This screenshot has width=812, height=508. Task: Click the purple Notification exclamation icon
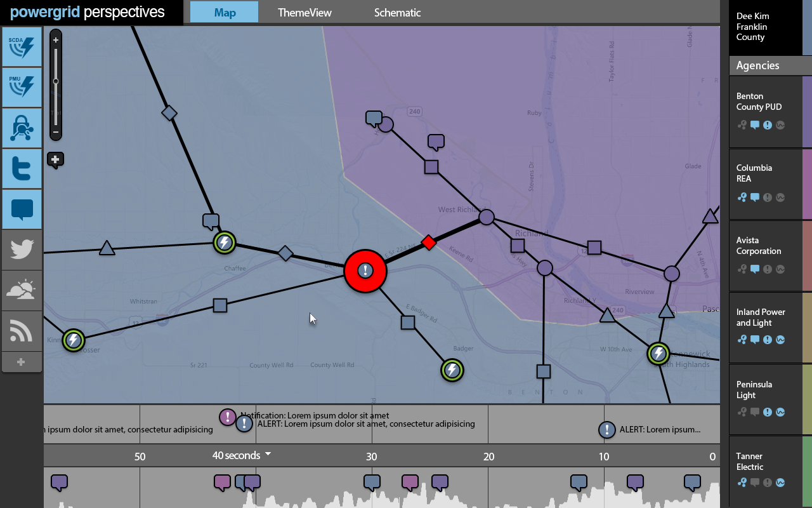(x=228, y=417)
